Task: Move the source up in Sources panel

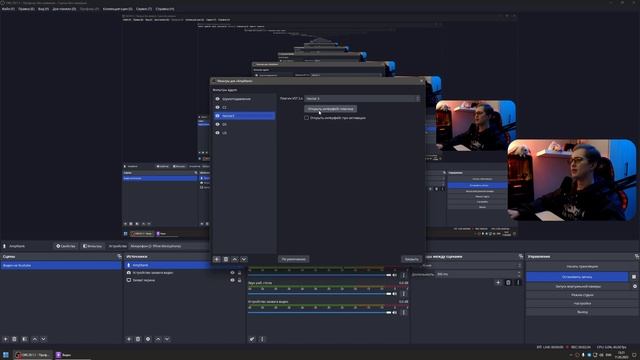Action: point(158,339)
